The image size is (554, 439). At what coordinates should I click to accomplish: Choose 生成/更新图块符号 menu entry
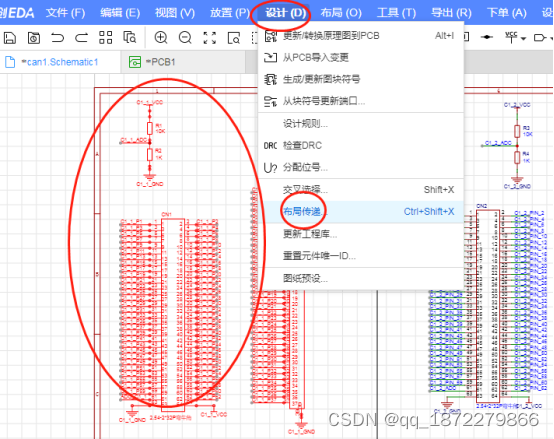click(x=361, y=79)
